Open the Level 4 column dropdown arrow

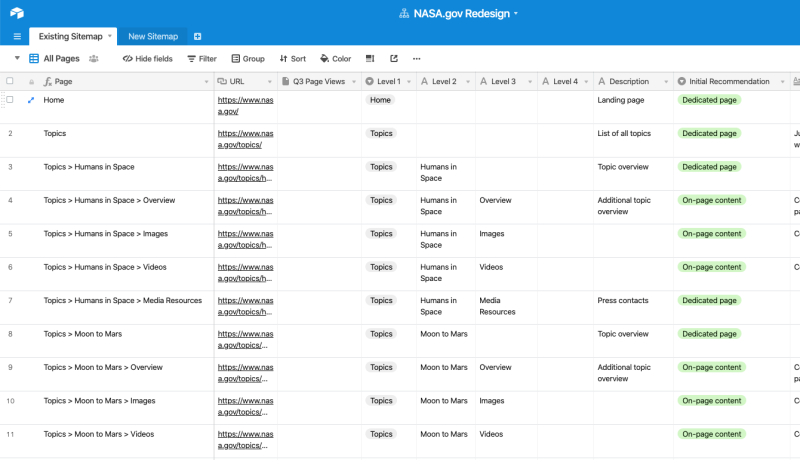[586, 82]
